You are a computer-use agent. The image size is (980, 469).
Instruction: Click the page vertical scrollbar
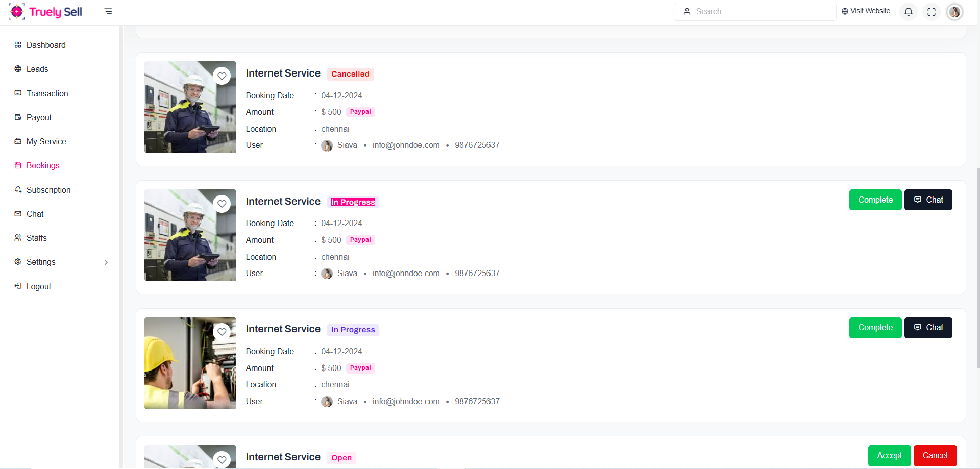coord(977,265)
